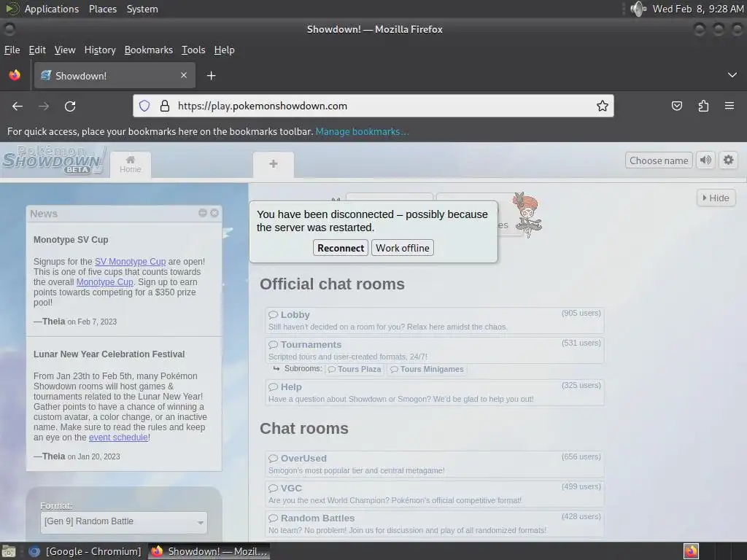Click the system volume speaker icon
This screenshot has height=560, width=747.
tap(638, 9)
